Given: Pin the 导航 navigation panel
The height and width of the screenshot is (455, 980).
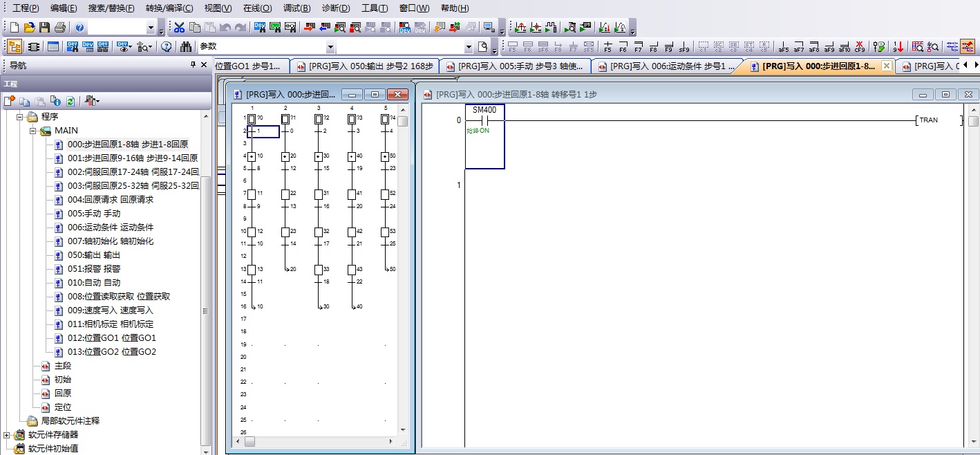Looking at the screenshot, I should (193, 65).
